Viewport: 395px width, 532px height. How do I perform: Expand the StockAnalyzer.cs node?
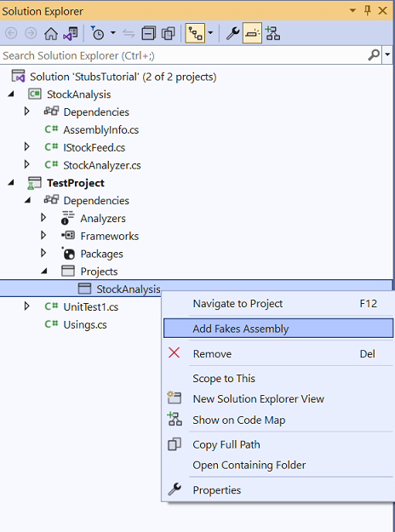(x=26, y=164)
